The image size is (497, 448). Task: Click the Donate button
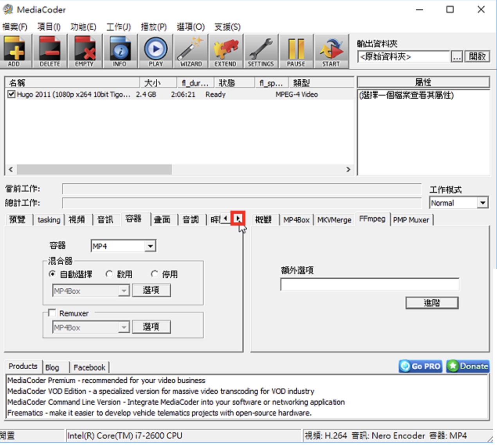[x=468, y=366]
